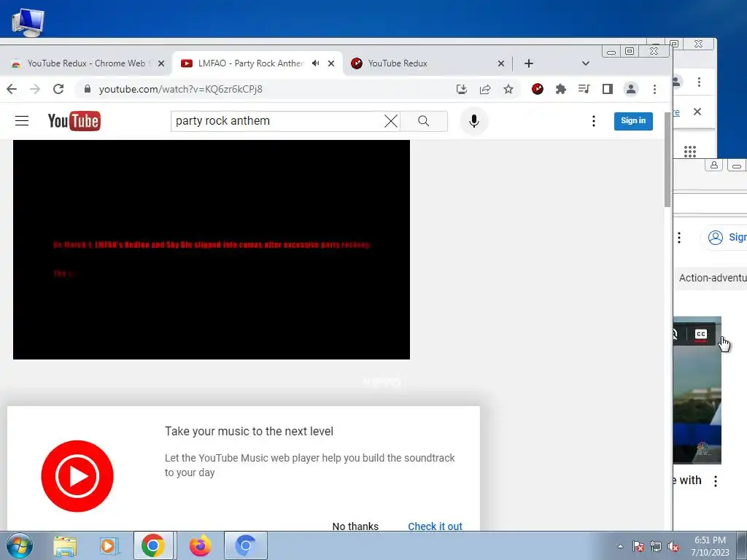Click Sign in button in background window
The height and width of the screenshot is (560, 747).
pos(724,237)
